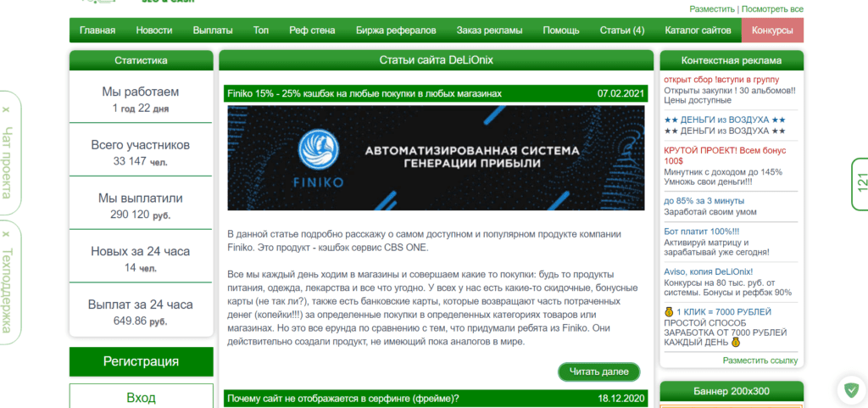Select Реф стена in navigation
The width and height of the screenshot is (868, 408).
[x=312, y=31]
